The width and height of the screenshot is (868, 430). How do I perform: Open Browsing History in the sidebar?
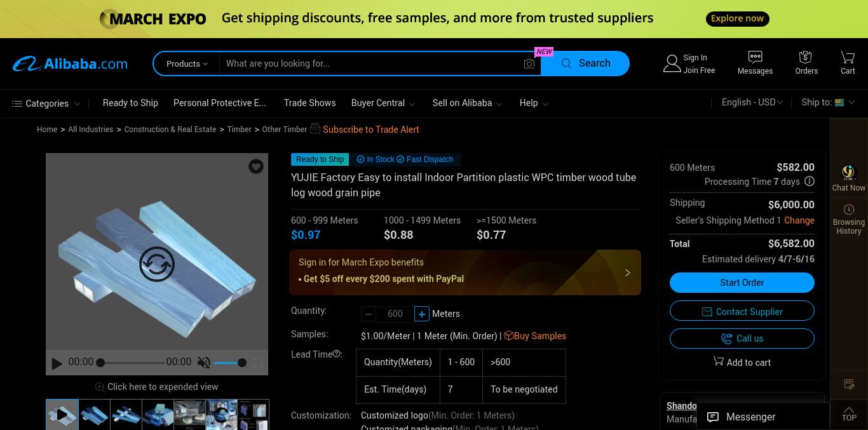(x=849, y=219)
